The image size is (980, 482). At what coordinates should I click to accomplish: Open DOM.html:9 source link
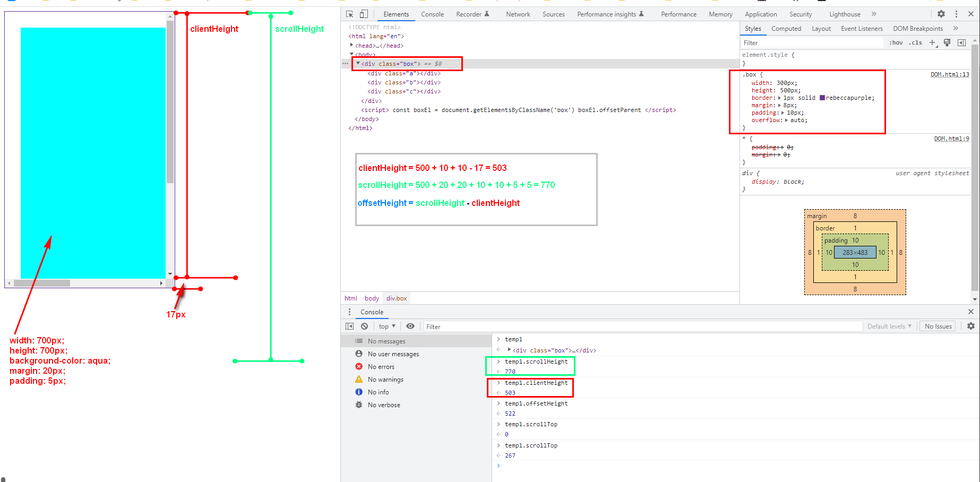[951, 139]
